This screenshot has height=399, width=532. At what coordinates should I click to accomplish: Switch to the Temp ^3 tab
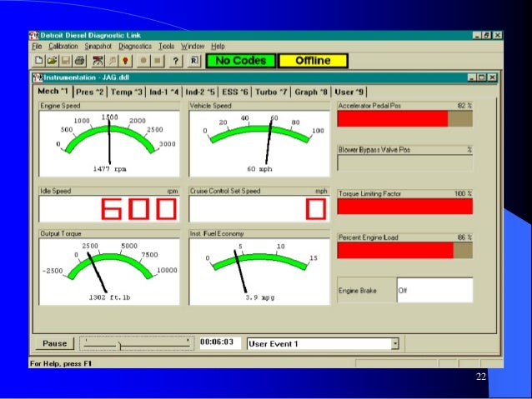point(127,92)
